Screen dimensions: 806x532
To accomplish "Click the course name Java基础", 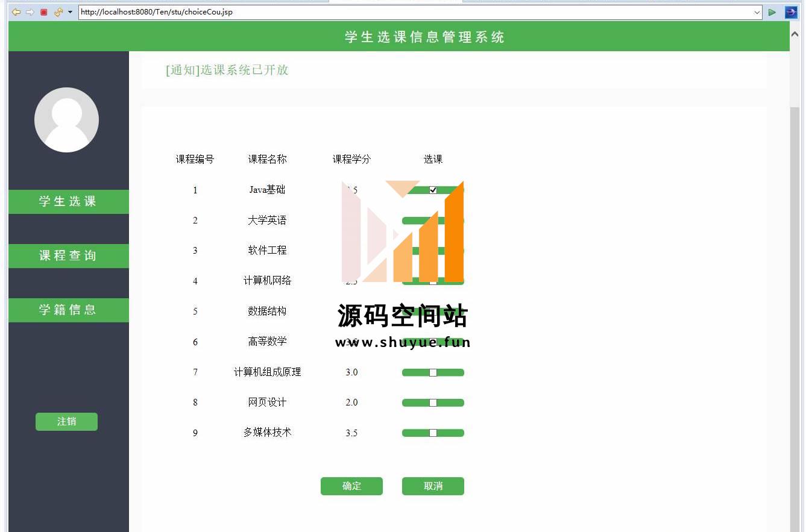I will click(267, 190).
